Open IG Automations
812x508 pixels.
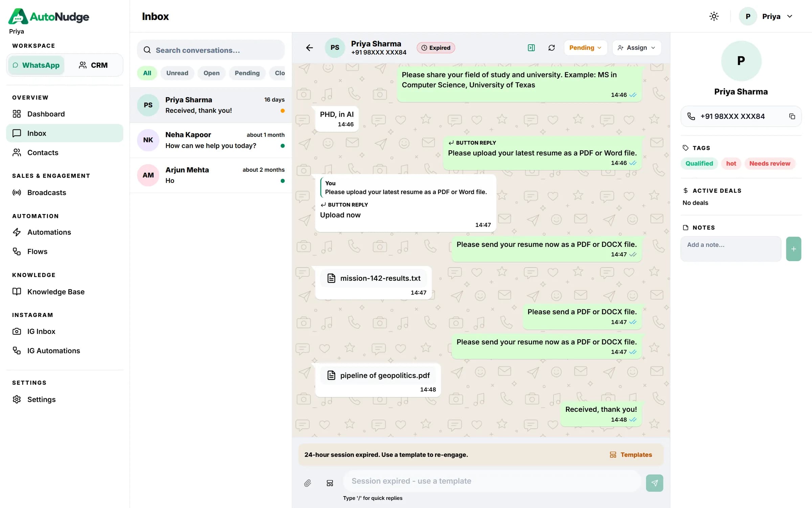pyautogui.click(x=65, y=351)
